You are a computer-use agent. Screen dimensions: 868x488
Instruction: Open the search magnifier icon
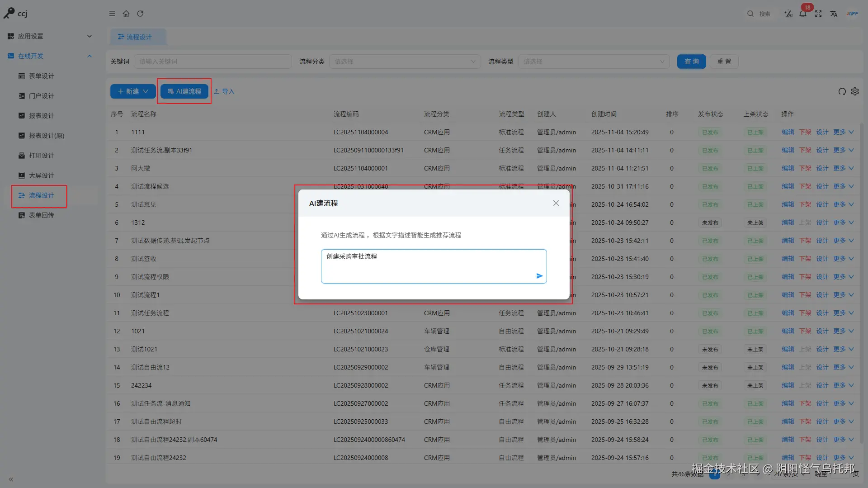(750, 14)
